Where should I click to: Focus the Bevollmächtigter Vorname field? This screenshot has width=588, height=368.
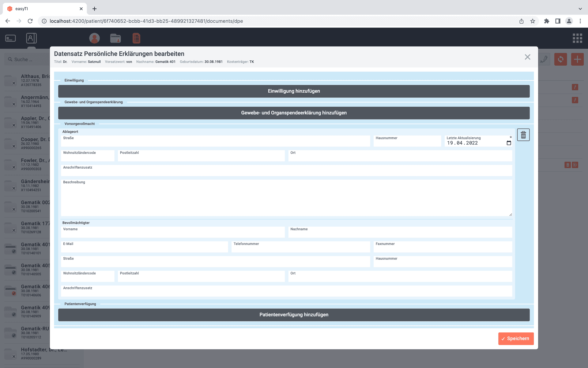click(173, 234)
